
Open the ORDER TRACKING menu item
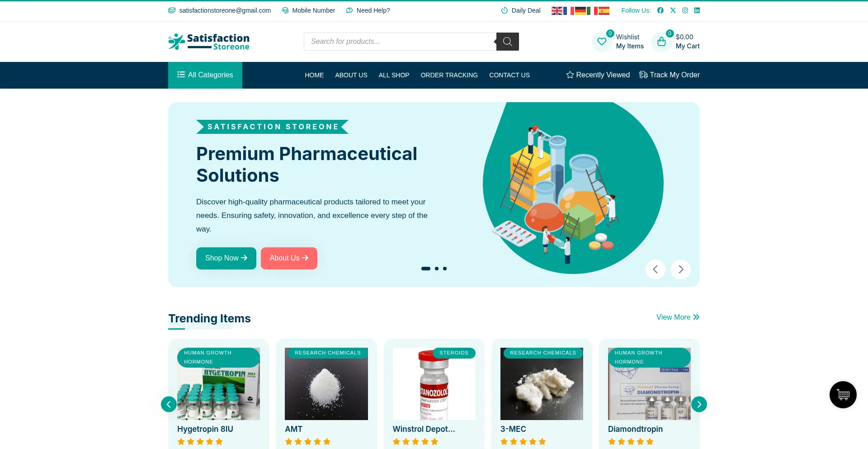coord(449,75)
